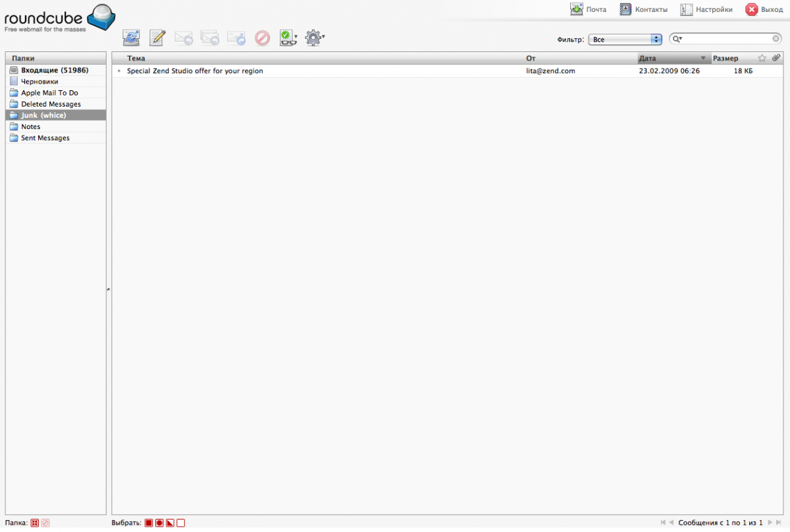This screenshot has width=790, height=532.
Task: Click the compact folder icon next to Папка
Action: [35, 523]
